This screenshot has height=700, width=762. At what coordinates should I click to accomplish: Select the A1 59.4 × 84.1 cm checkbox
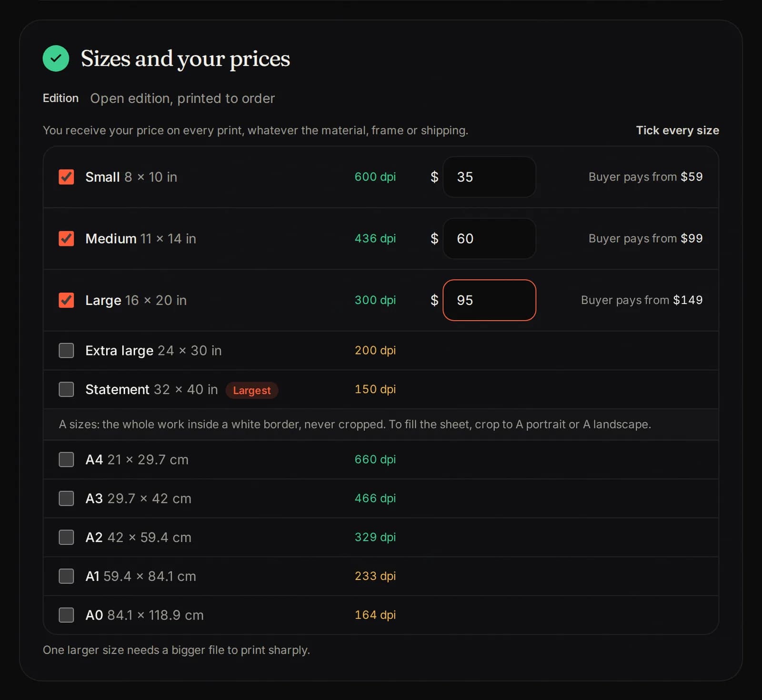coord(66,576)
